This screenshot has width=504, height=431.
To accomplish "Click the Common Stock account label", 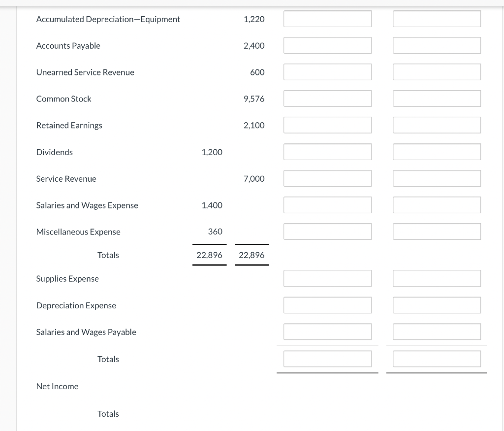I will (x=63, y=99).
